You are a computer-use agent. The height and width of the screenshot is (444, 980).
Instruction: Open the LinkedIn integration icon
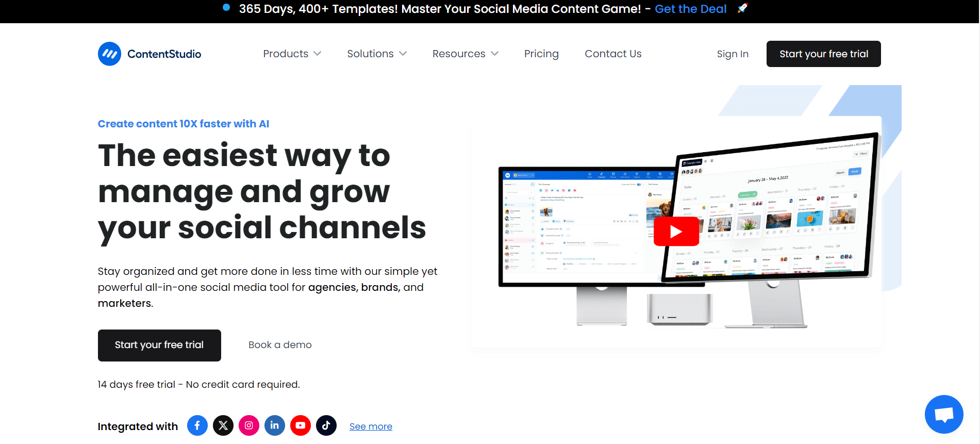click(x=275, y=425)
